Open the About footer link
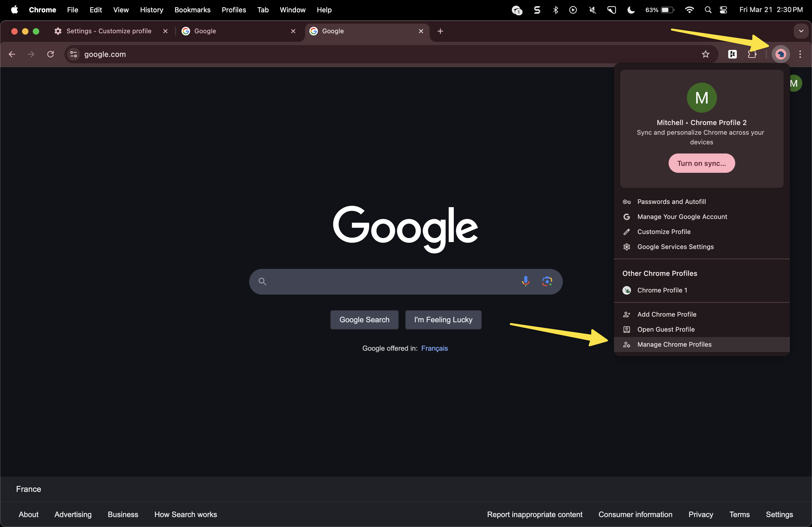The height and width of the screenshot is (527, 812). 29,514
